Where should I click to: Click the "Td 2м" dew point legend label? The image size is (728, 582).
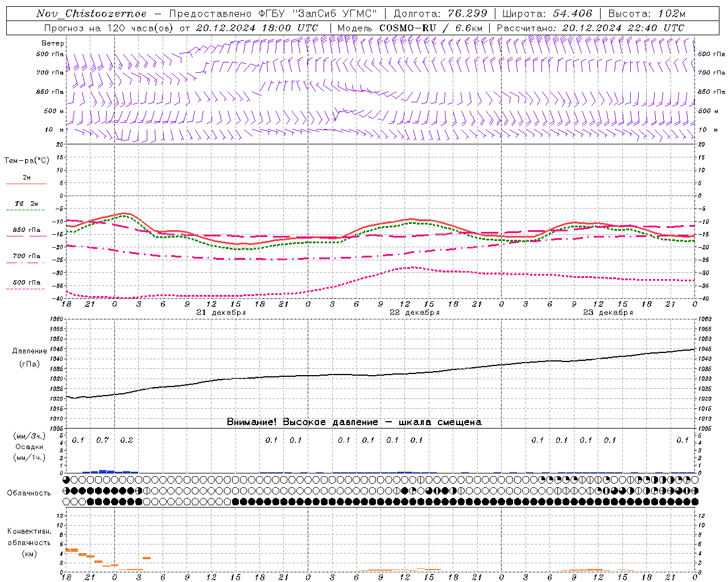coord(27,203)
